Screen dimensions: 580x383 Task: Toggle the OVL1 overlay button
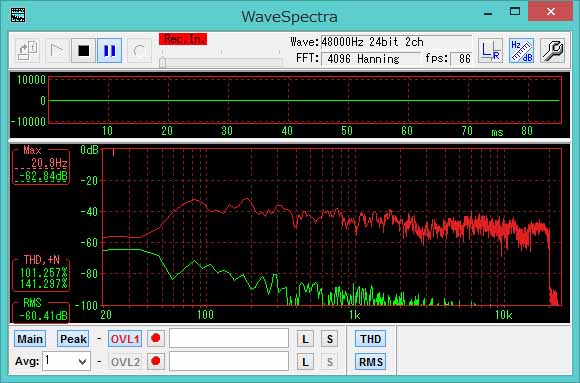tap(125, 339)
